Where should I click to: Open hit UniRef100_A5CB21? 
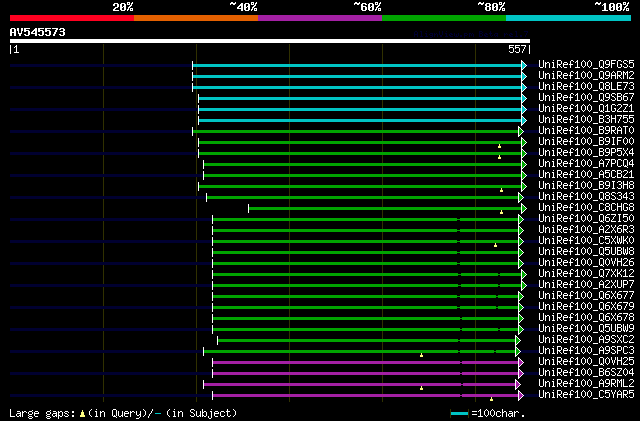tap(586, 175)
